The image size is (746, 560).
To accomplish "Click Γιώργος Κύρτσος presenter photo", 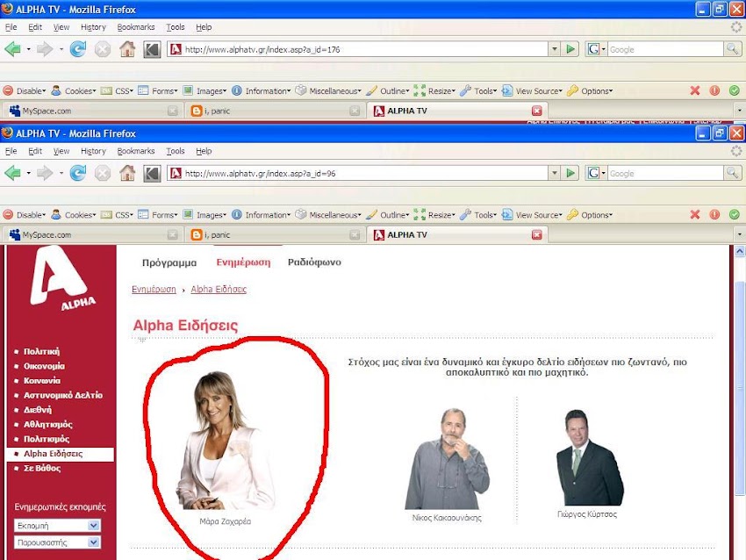I will pos(590,457).
